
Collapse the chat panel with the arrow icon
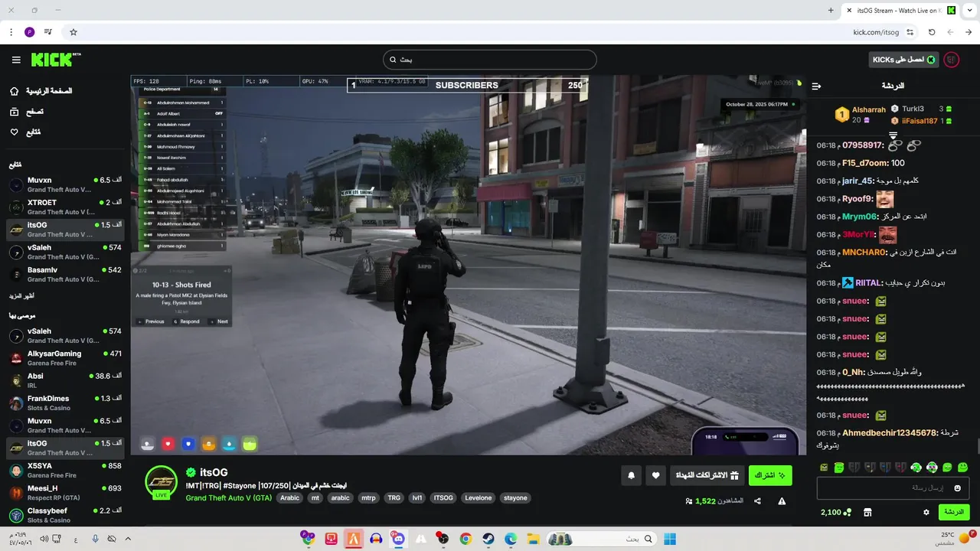click(816, 86)
